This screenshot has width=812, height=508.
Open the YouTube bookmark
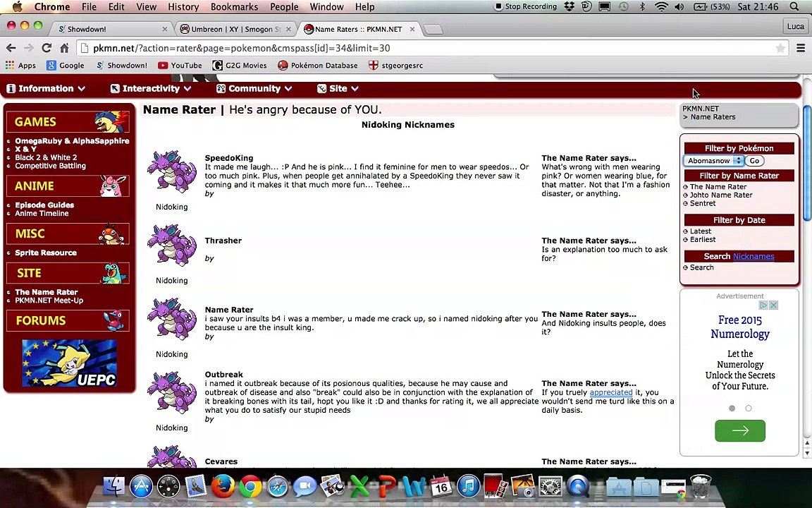180,66
